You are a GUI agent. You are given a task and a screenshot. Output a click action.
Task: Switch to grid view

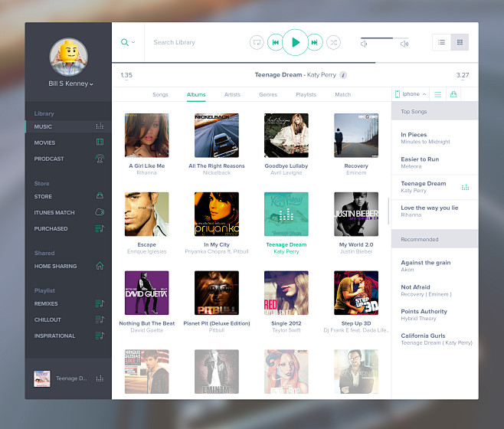pos(460,42)
